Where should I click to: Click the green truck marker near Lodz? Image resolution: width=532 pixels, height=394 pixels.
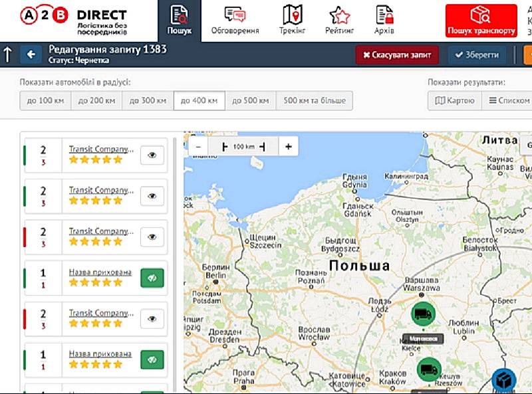[x=422, y=314]
